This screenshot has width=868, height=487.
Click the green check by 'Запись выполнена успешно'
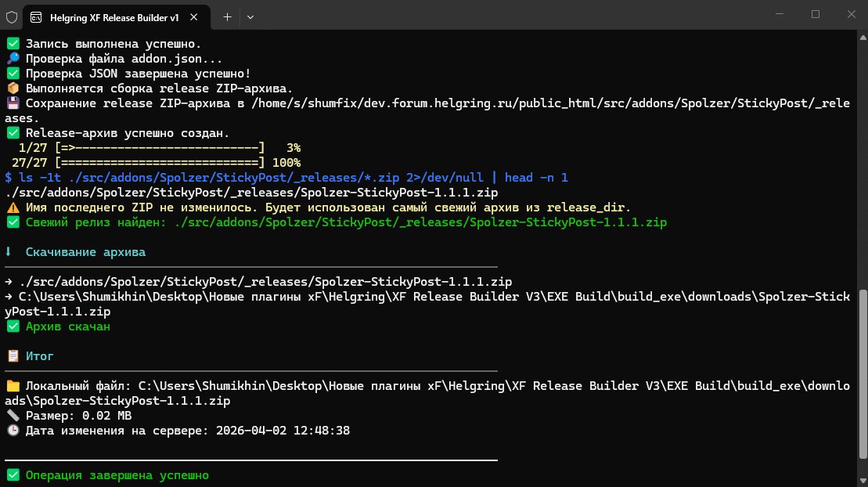(x=13, y=44)
